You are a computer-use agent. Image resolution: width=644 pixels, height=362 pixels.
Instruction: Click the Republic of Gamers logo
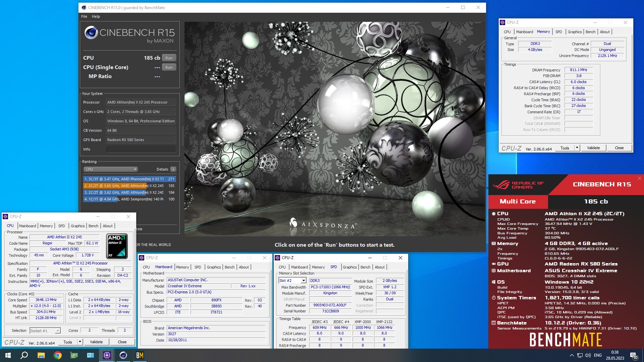(x=518, y=185)
